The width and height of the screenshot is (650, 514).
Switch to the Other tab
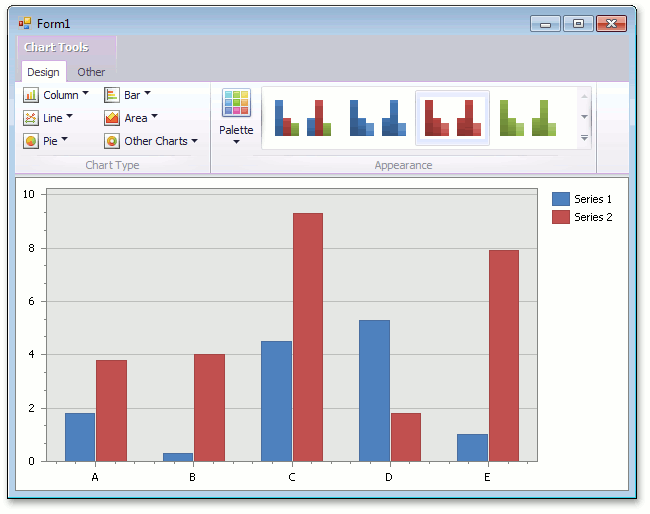pos(91,72)
